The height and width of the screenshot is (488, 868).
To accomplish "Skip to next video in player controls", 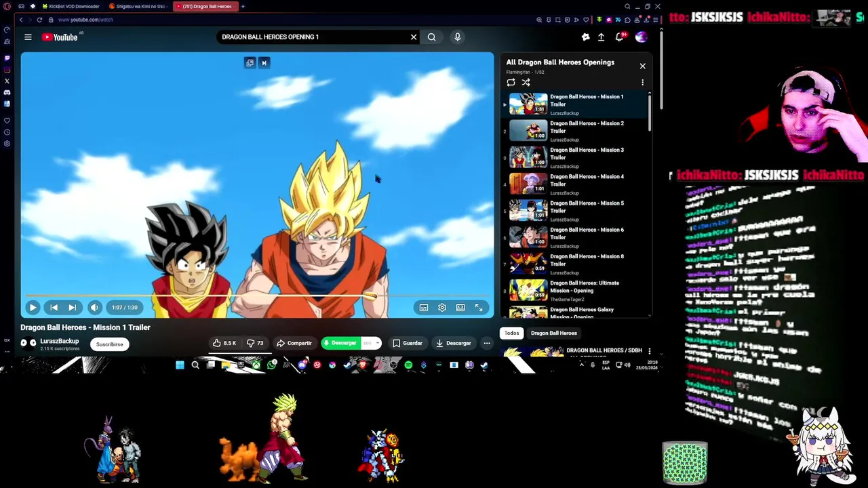I will pos(72,308).
